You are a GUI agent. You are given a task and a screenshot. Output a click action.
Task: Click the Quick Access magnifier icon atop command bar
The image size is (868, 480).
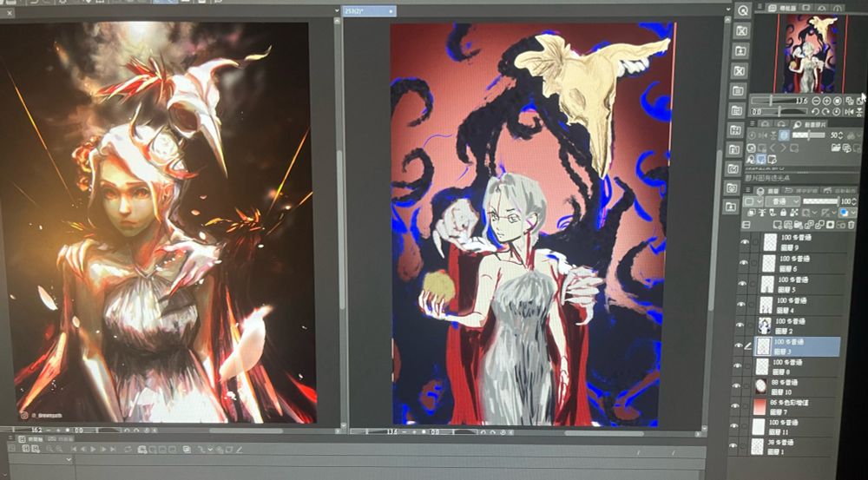click(x=742, y=10)
